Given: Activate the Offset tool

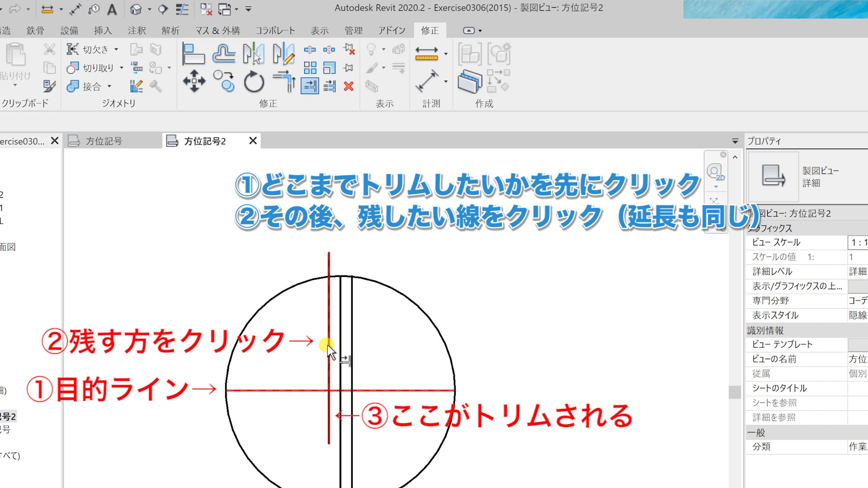Looking at the screenshot, I should (x=224, y=54).
